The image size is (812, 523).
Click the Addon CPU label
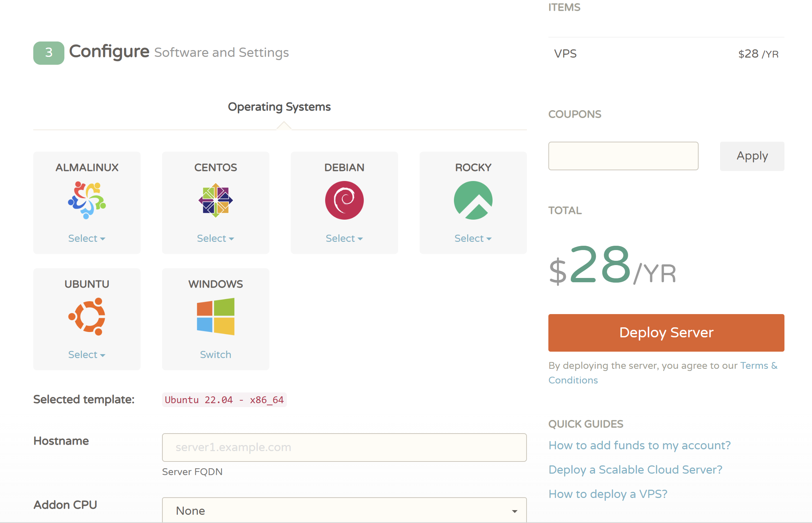(65, 505)
